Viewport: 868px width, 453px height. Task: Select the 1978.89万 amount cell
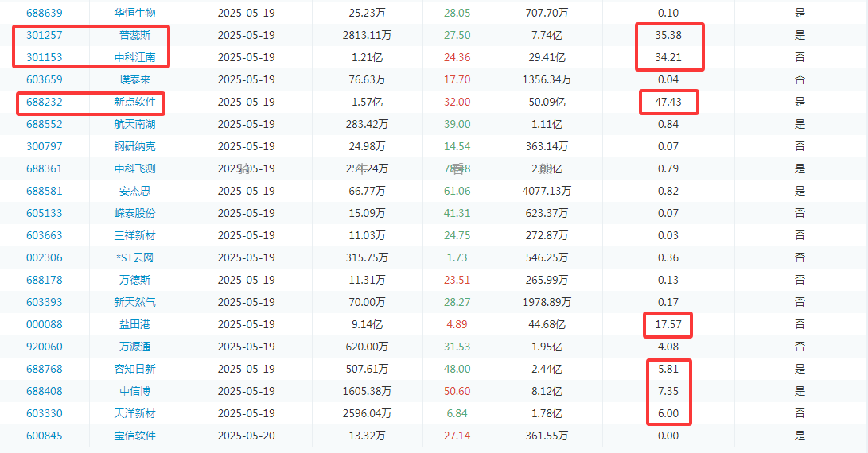tap(547, 302)
